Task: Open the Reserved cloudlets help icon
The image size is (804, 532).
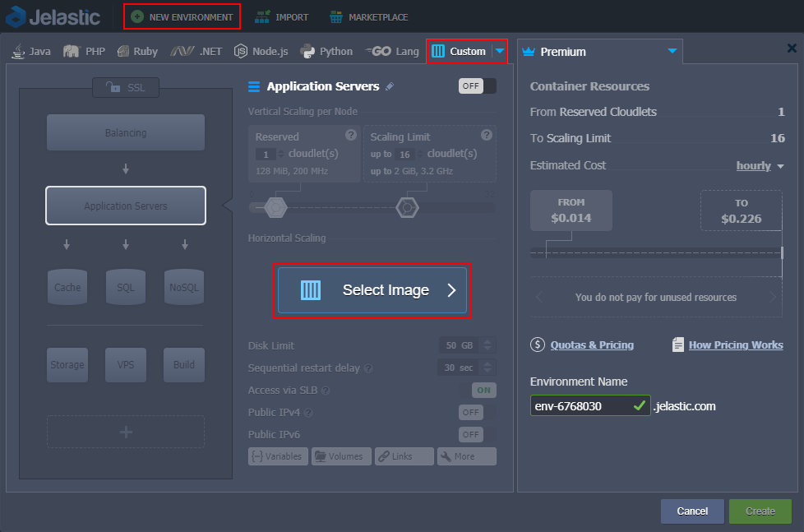Action: tap(351, 135)
